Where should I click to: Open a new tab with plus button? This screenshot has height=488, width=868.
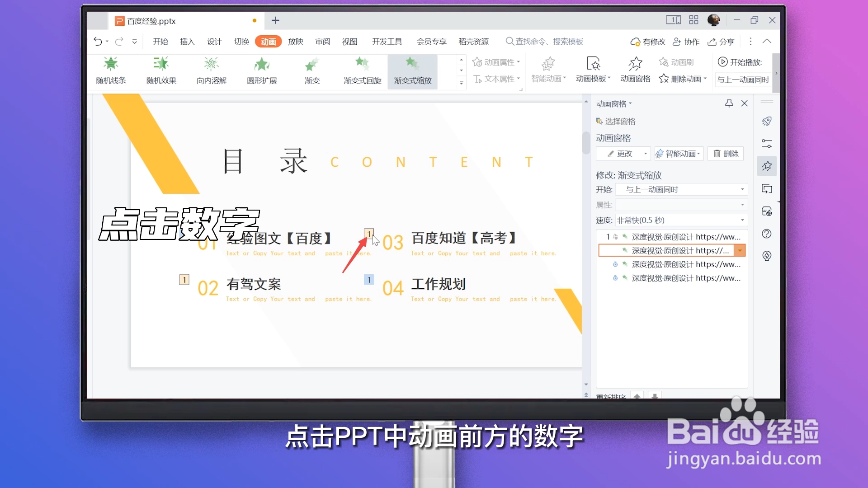click(x=275, y=20)
